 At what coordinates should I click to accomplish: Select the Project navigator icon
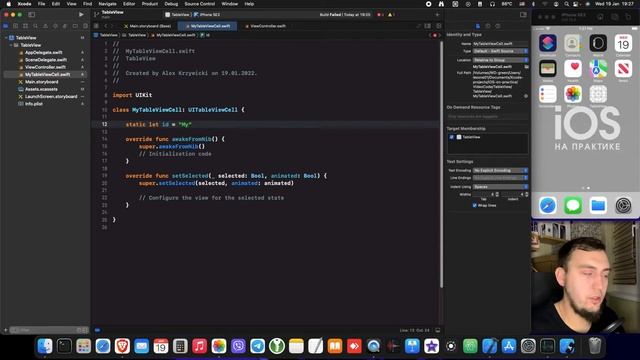[x=6, y=26]
